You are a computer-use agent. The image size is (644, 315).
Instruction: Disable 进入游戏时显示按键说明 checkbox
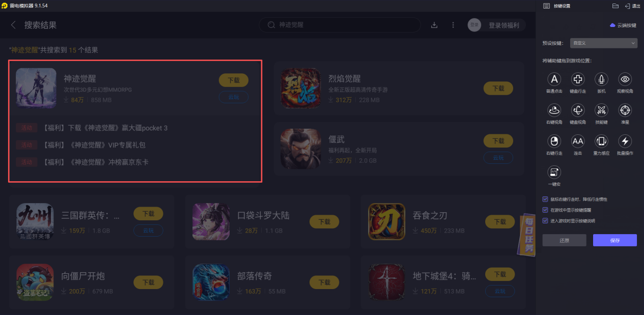click(545, 221)
